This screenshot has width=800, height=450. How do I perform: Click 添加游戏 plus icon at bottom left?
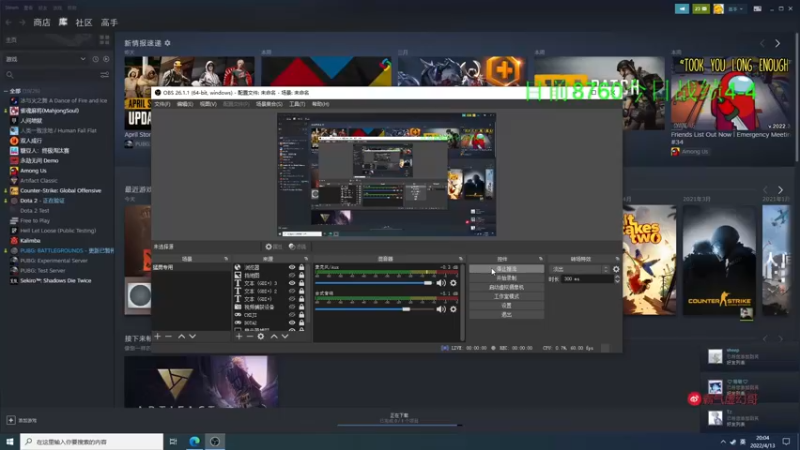[x=11, y=420]
